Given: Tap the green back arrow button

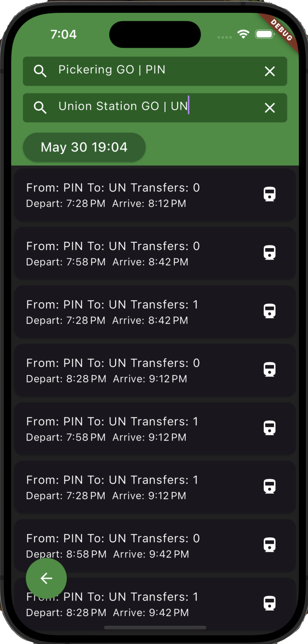Looking at the screenshot, I should [46, 578].
